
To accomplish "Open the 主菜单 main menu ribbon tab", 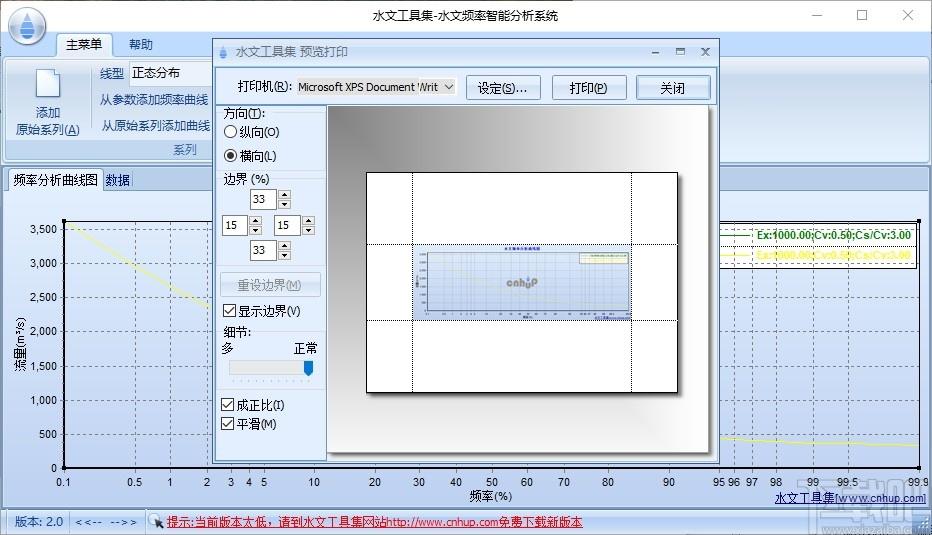I will pos(84,45).
